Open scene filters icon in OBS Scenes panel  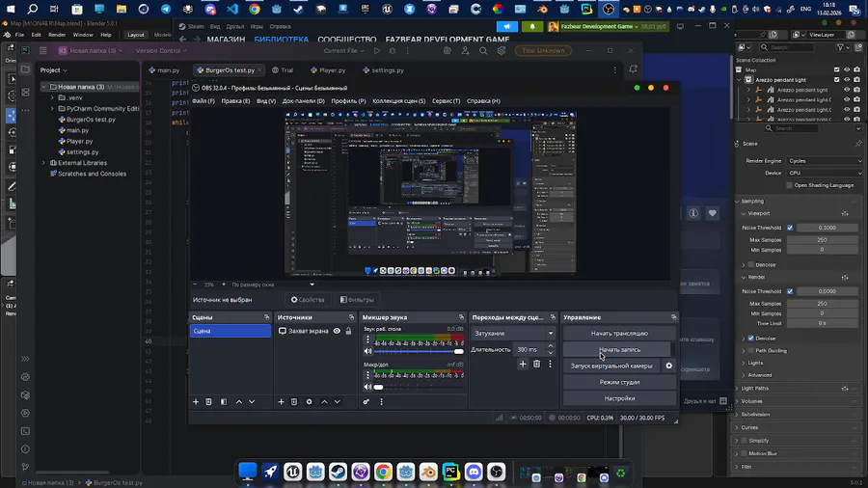(224, 402)
